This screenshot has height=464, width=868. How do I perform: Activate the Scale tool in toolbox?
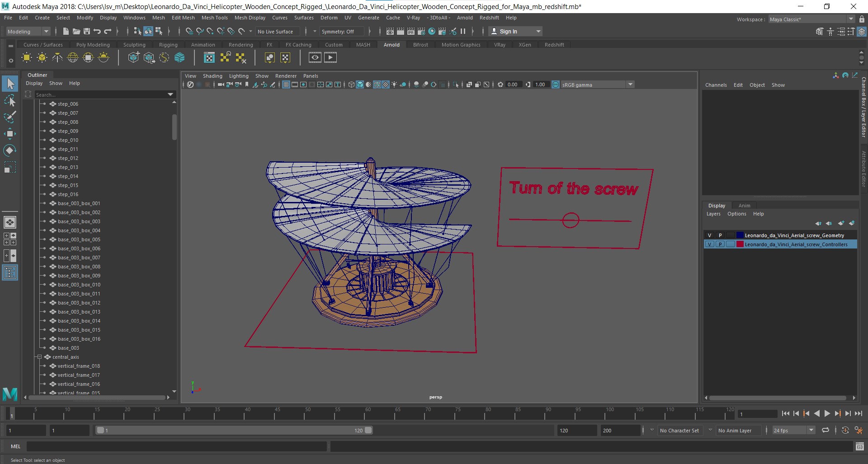click(10, 167)
